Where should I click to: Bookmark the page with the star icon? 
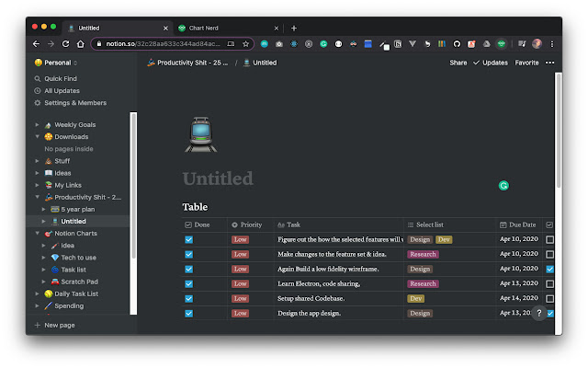245,44
